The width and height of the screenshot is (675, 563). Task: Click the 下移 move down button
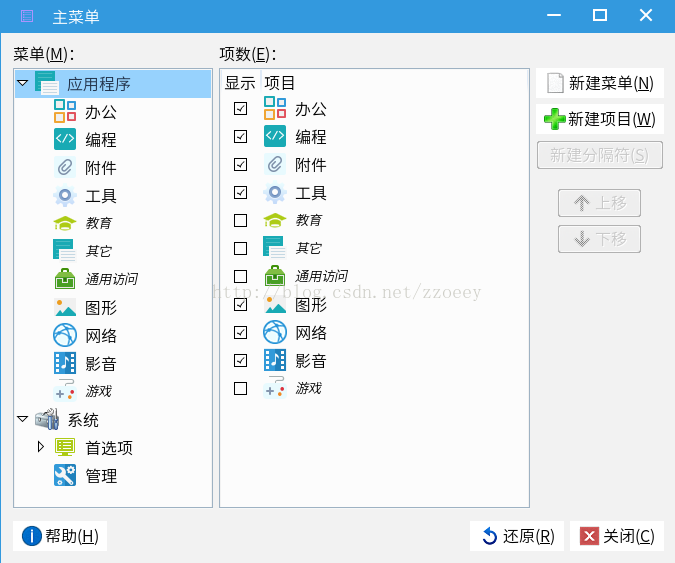(x=599, y=239)
